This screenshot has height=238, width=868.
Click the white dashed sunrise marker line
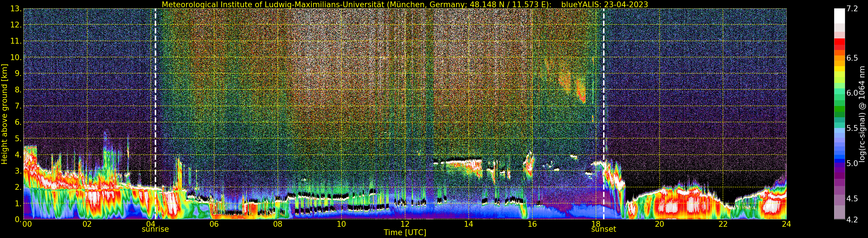coord(155,114)
